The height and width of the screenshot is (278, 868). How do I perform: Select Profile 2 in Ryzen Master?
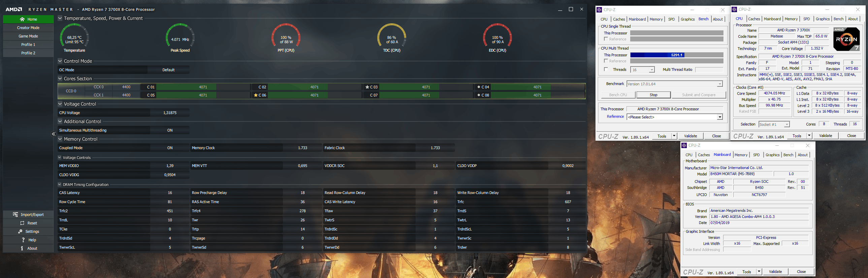click(28, 53)
